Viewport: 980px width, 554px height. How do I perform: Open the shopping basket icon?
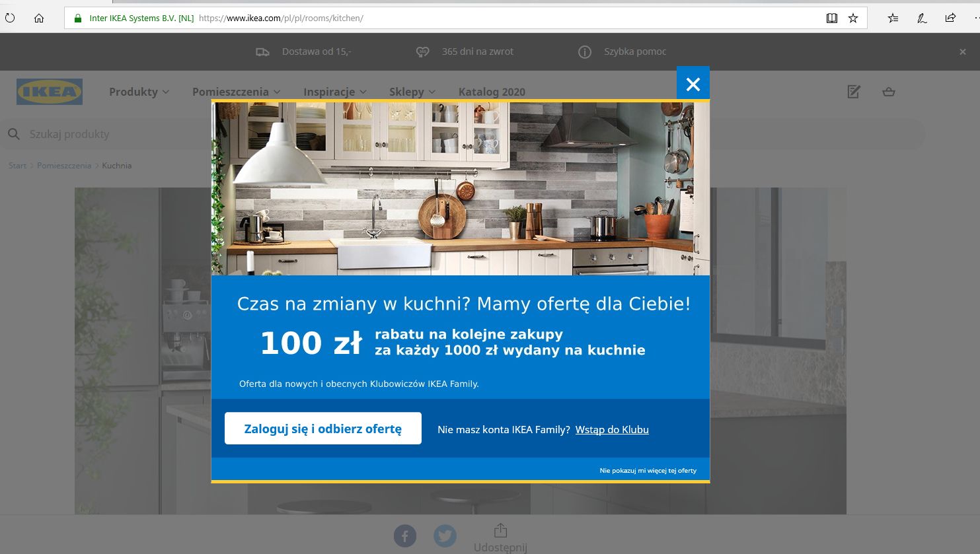(x=889, y=92)
